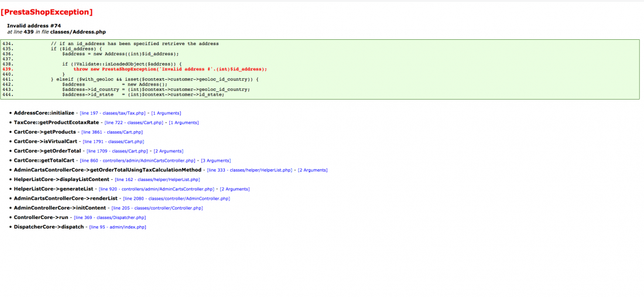Open the line 205 classes/controller/Controller.php link

157,208
